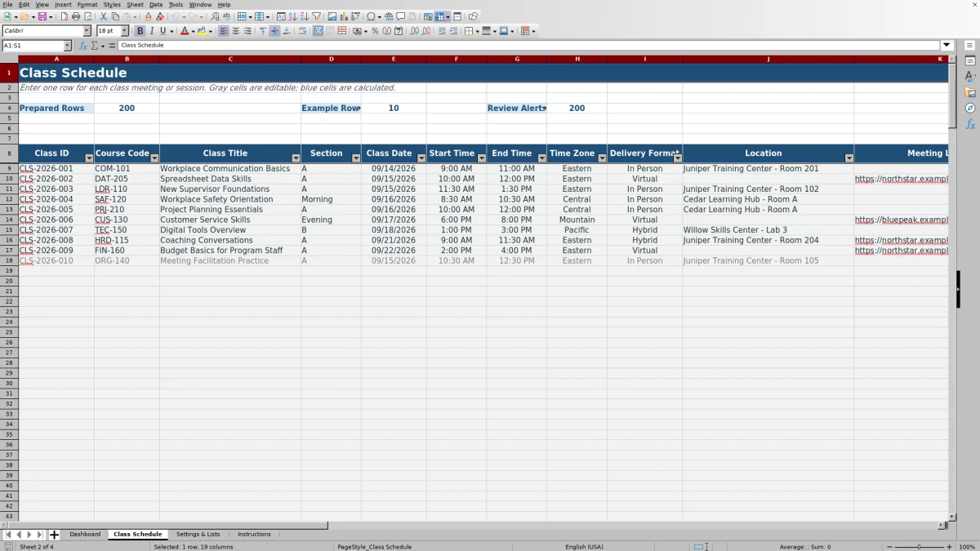Toggle Underline formatting
980x551 pixels.
pyautogui.click(x=163, y=31)
